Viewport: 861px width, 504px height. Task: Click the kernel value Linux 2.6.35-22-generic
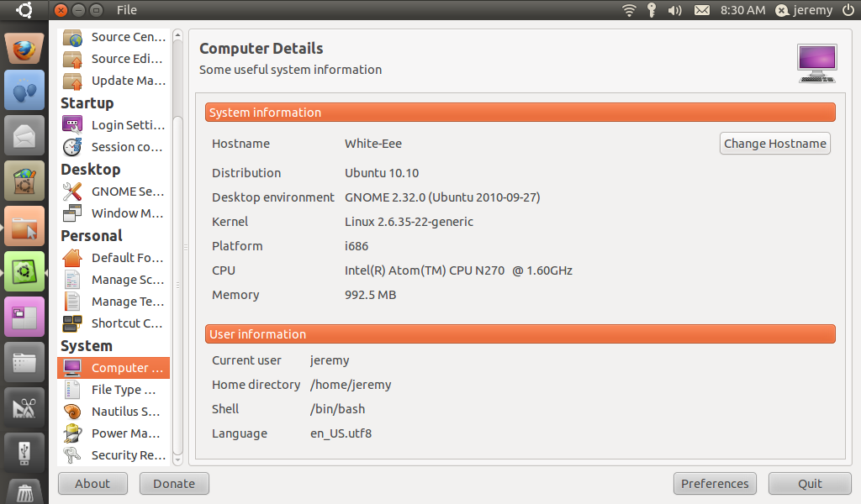point(409,222)
